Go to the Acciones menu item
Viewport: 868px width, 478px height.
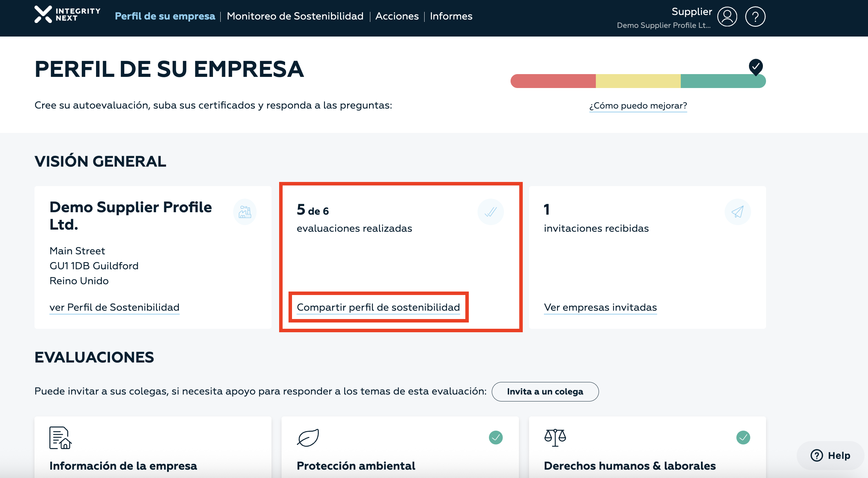pos(397,16)
